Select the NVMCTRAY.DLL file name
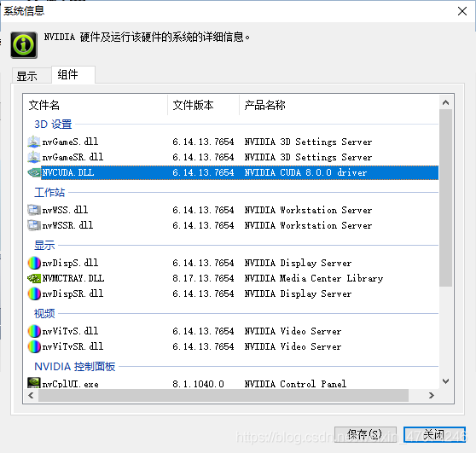 [x=73, y=278]
